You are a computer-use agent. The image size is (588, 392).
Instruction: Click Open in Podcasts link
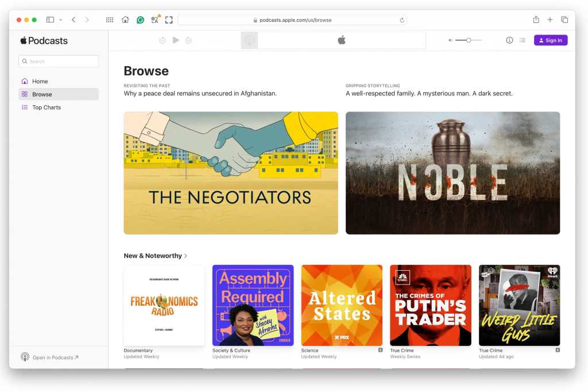pos(50,357)
